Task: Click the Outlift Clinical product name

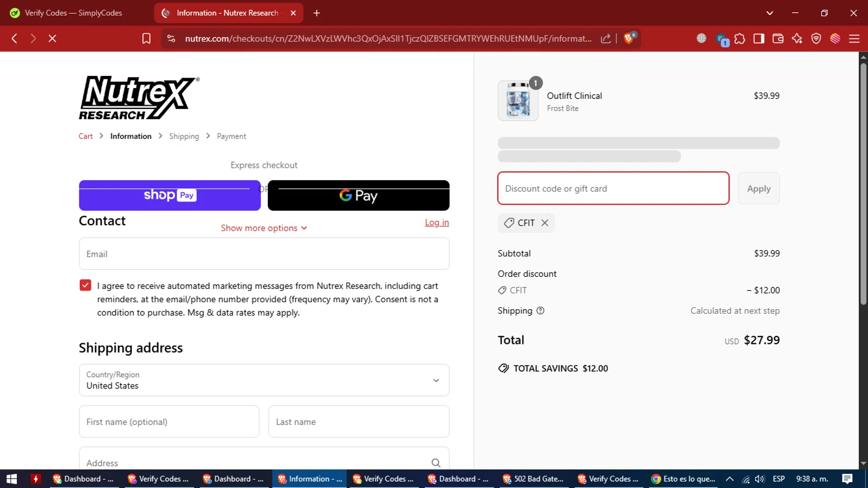Action: point(575,96)
